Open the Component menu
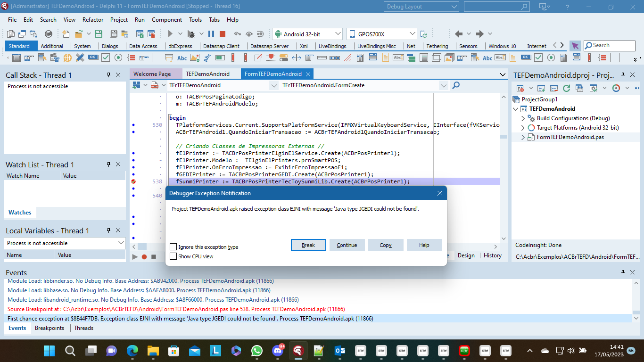 click(x=167, y=20)
